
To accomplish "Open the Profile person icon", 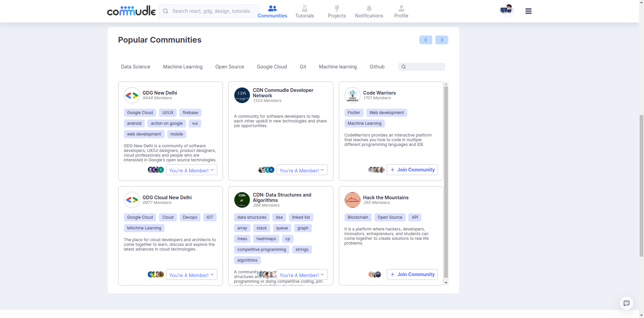I will point(401,8).
